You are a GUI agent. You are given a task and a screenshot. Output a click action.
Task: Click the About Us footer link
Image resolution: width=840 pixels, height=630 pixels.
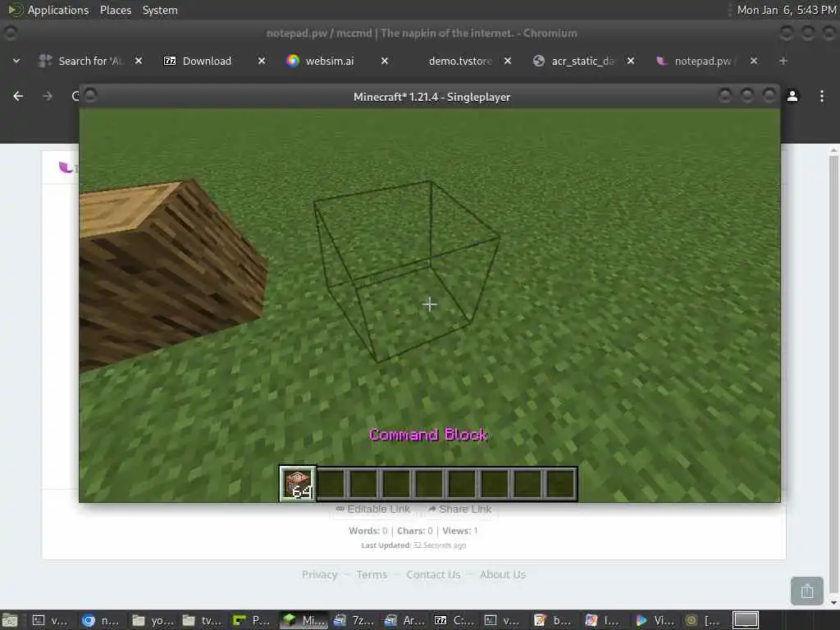[503, 575]
